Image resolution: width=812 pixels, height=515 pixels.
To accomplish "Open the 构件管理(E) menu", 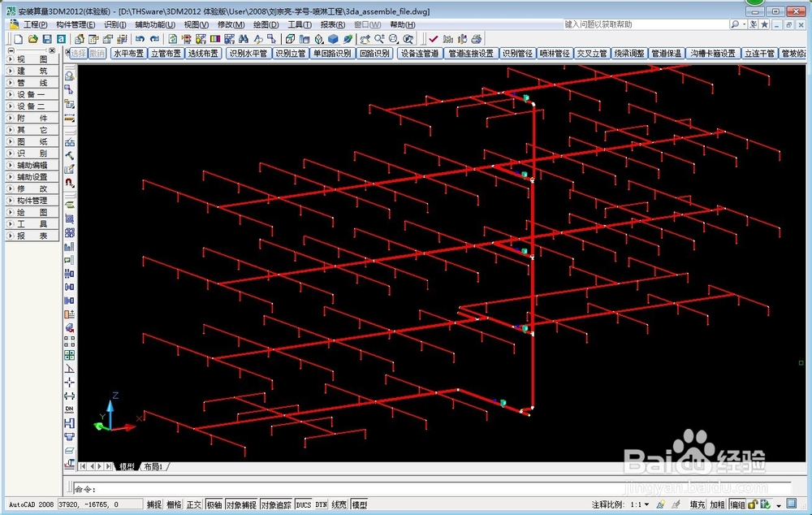I will click(x=76, y=24).
